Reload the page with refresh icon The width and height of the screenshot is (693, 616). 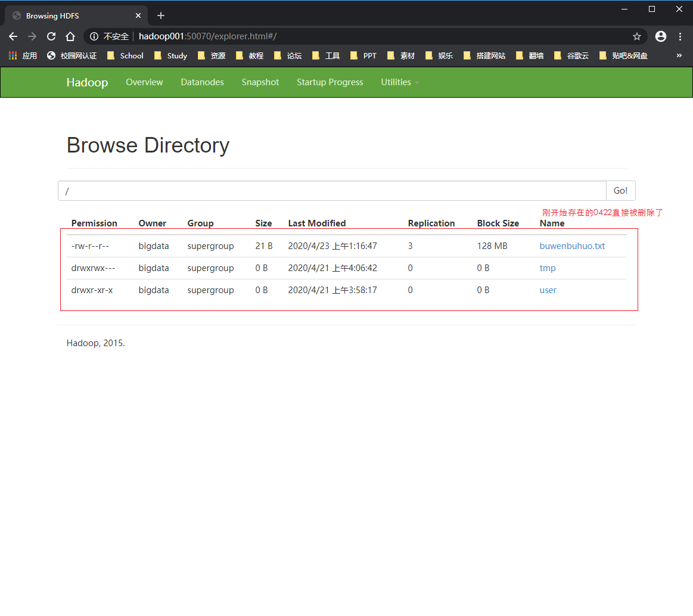tap(51, 37)
